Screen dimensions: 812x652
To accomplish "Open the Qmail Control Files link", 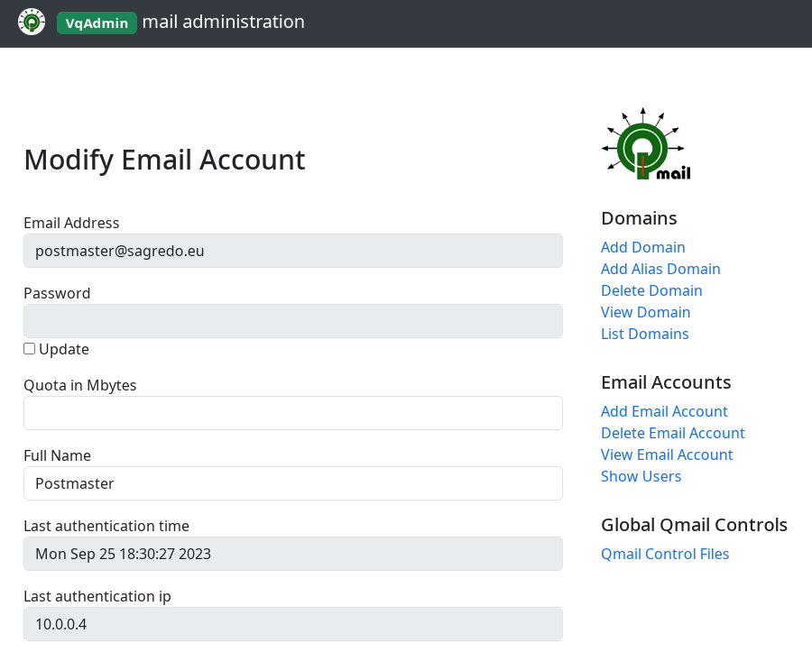I will click(x=665, y=555).
